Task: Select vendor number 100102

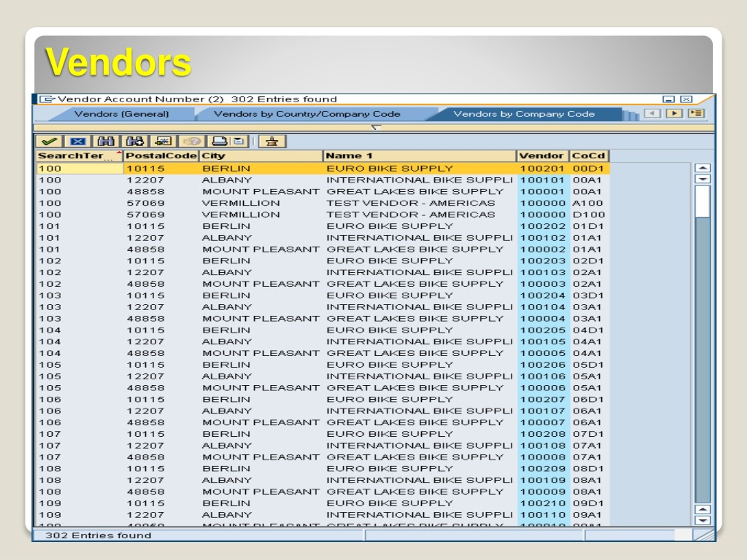Action: [x=542, y=238]
